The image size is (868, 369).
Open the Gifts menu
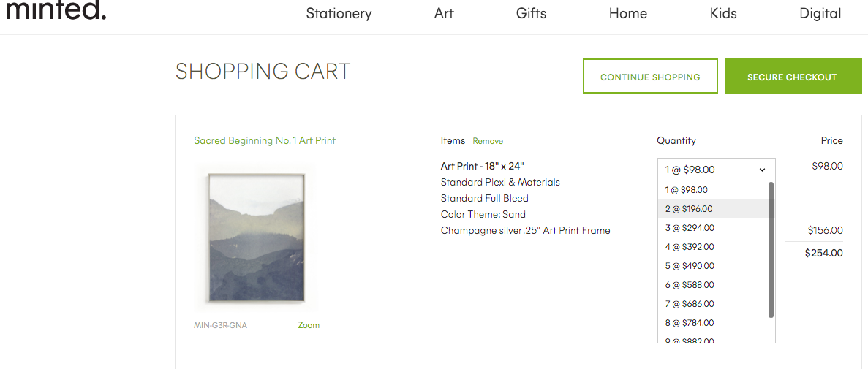point(532,13)
